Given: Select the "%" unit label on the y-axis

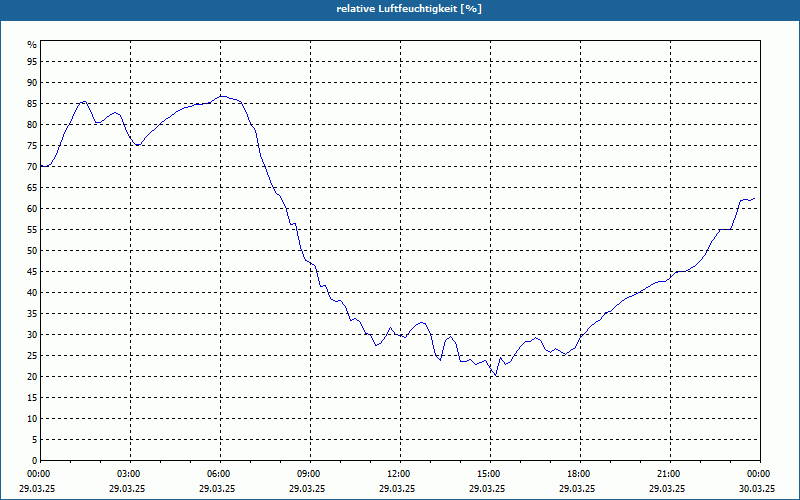Looking at the screenshot, I should point(32,45).
